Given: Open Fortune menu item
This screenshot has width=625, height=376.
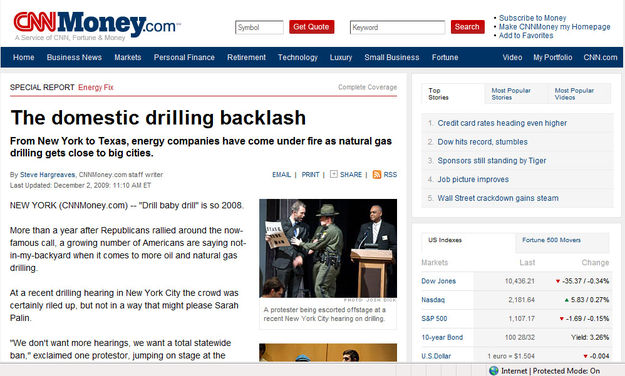Looking at the screenshot, I should 445,57.
